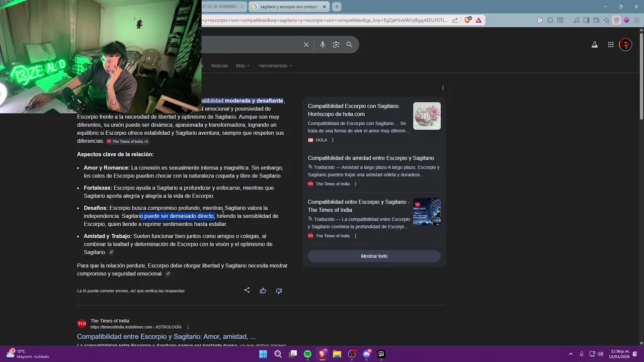This screenshot has width=644, height=362.
Task: Show hidden system tray icons chevron
Action: coord(571,354)
